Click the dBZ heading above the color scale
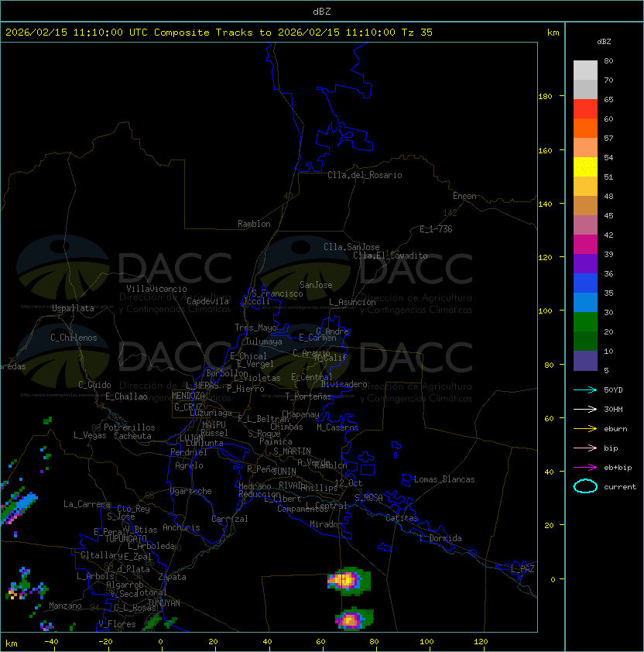Screen dimensions: 644x652 [x=604, y=42]
